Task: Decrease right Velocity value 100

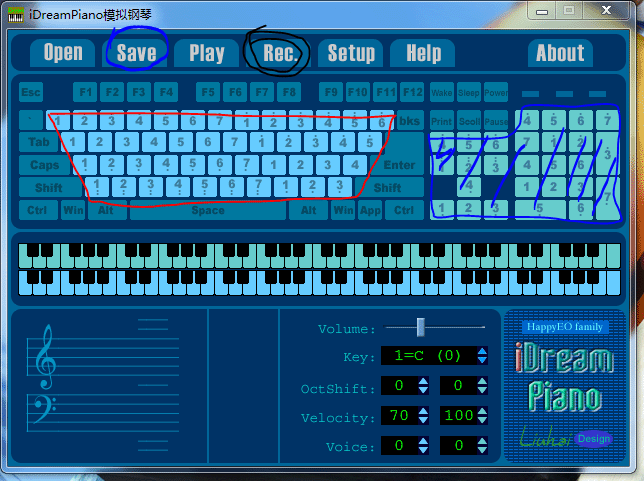Action: point(482,420)
